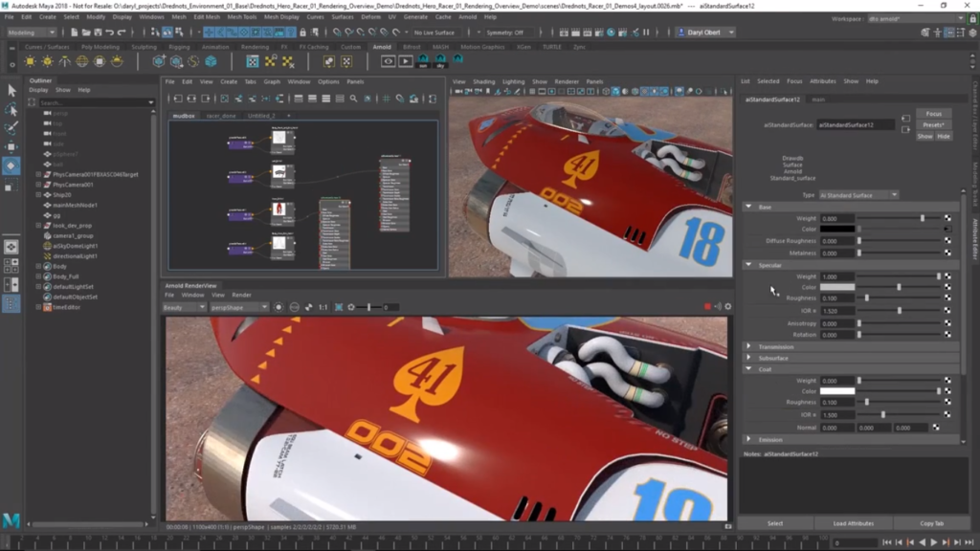Image resolution: width=980 pixels, height=551 pixels.
Task: Click the map checker button next to Specular Weight
Action: 947,276
